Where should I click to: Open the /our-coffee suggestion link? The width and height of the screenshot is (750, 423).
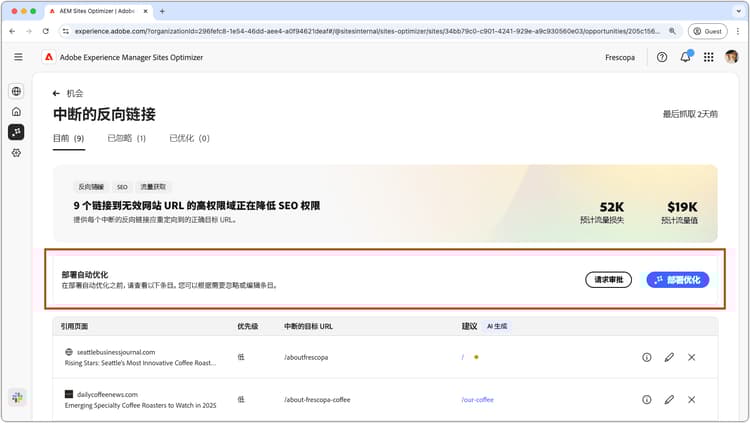point(477,400)
